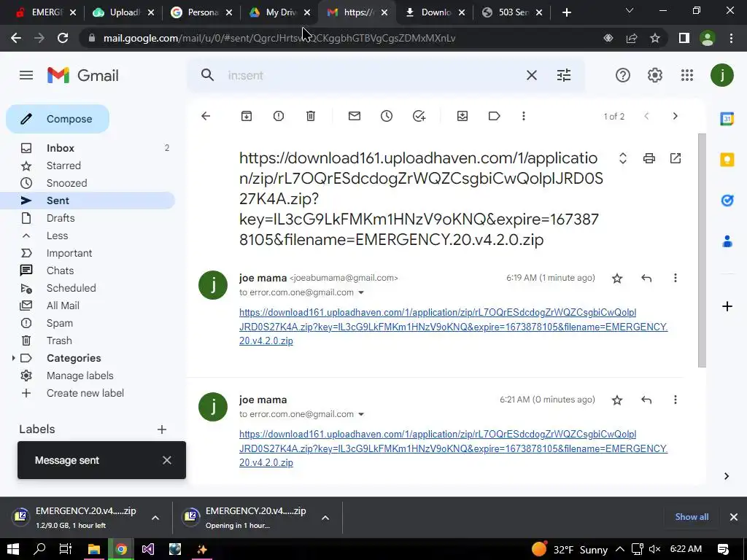747x560 pixels.
Task: Report this conversation as spam
Action: point(279,116)
